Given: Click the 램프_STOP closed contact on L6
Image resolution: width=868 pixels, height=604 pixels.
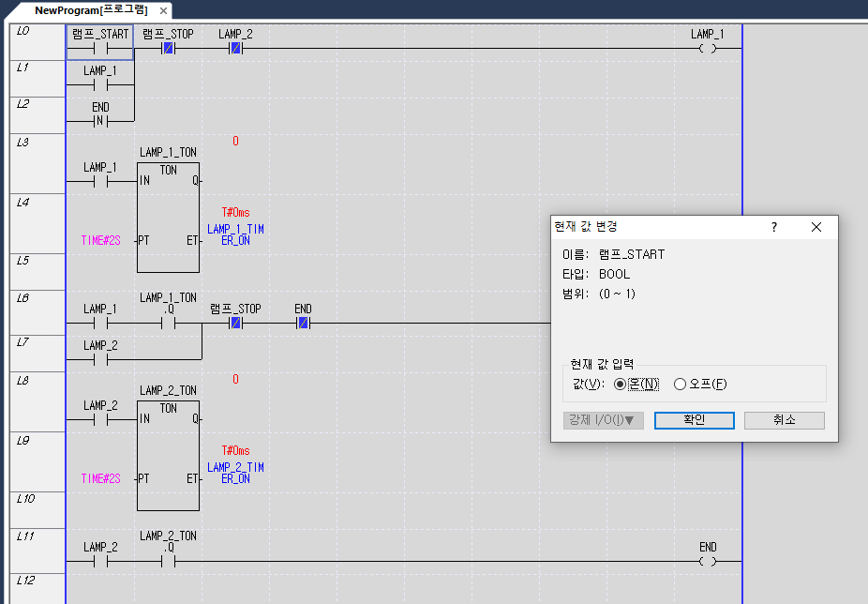Looking at the screenshot, I should pos(236,323).
